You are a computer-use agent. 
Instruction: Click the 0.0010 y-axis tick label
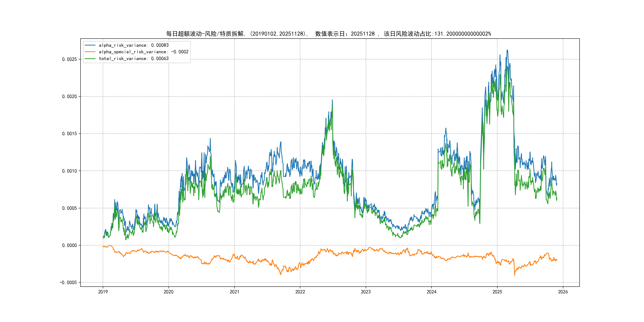tap(70, 171)
